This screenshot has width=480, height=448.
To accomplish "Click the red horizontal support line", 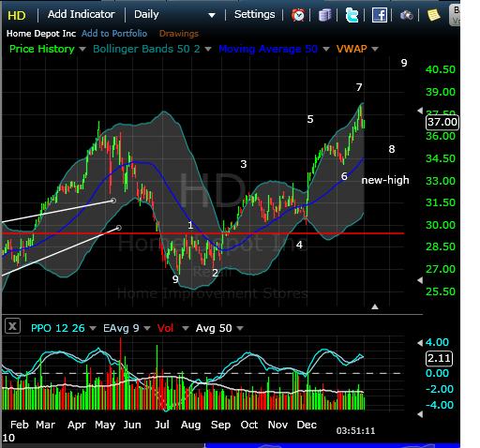I will click(x=203, y=233).
